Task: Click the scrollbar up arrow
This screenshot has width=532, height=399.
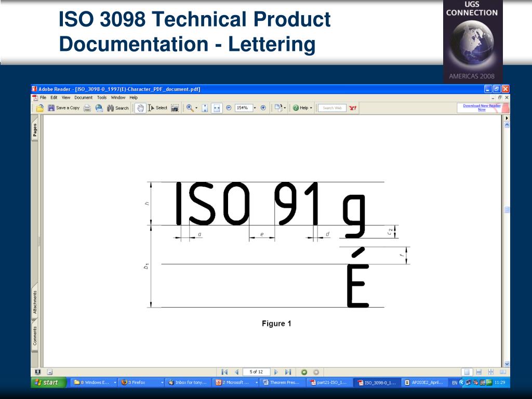Action: pos(507,125)
